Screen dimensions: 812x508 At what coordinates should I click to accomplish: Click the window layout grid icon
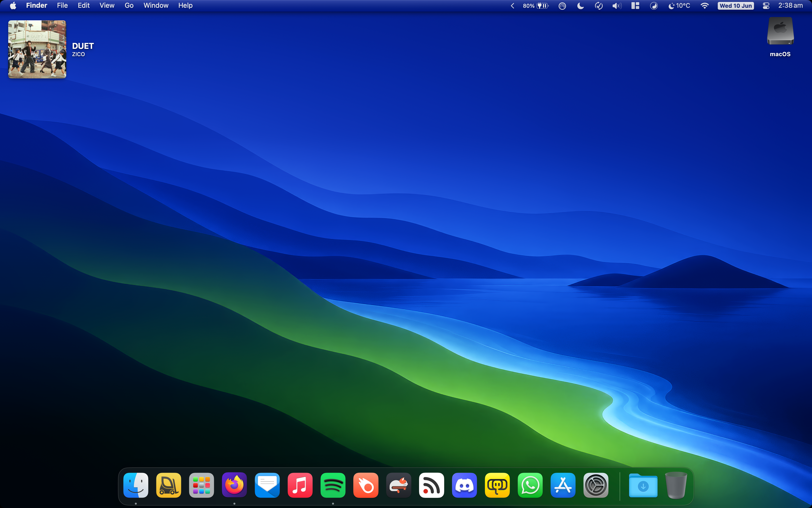point(635,6)
